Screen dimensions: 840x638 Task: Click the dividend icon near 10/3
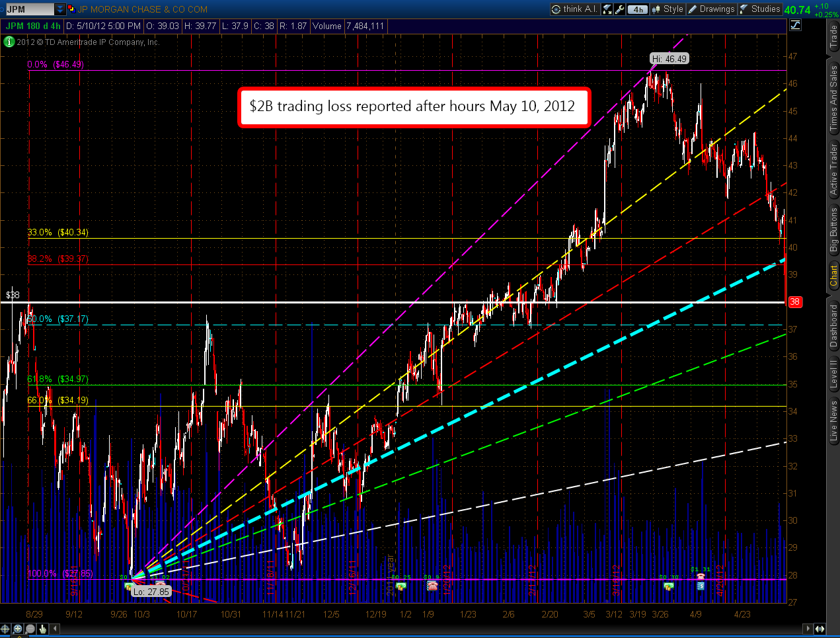pos(128,586)
